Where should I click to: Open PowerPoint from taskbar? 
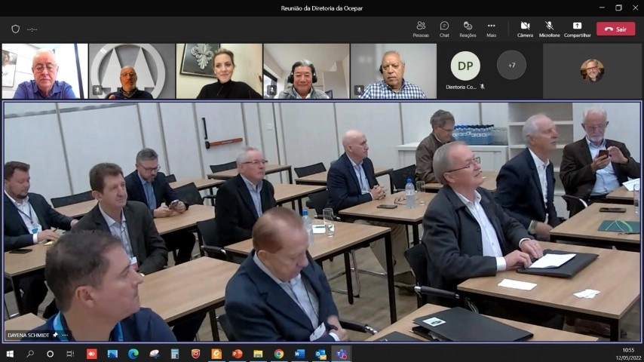pos(237,354)
